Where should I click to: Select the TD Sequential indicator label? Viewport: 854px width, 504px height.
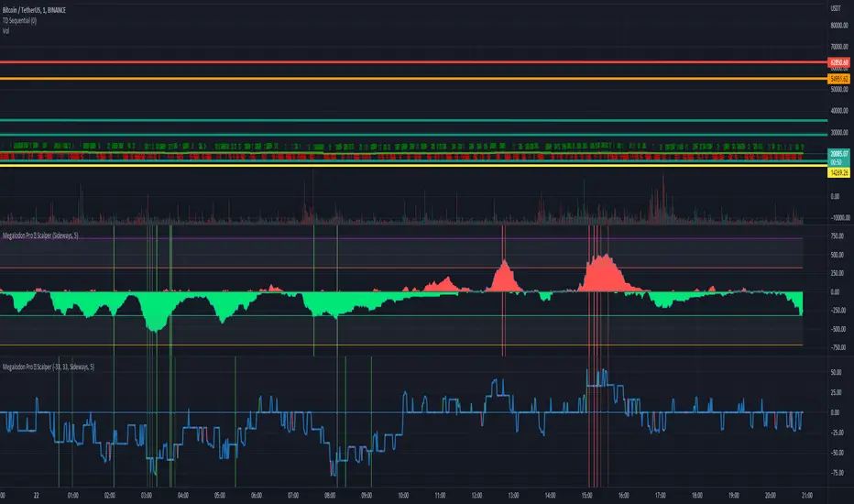pos(19,20)
